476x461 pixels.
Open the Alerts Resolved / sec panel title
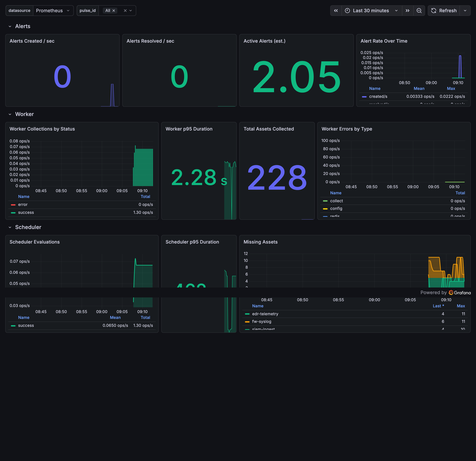tap(150, 41)
